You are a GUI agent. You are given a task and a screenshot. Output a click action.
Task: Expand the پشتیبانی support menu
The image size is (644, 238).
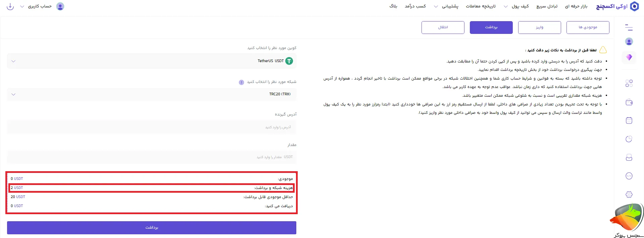[446, 6]
